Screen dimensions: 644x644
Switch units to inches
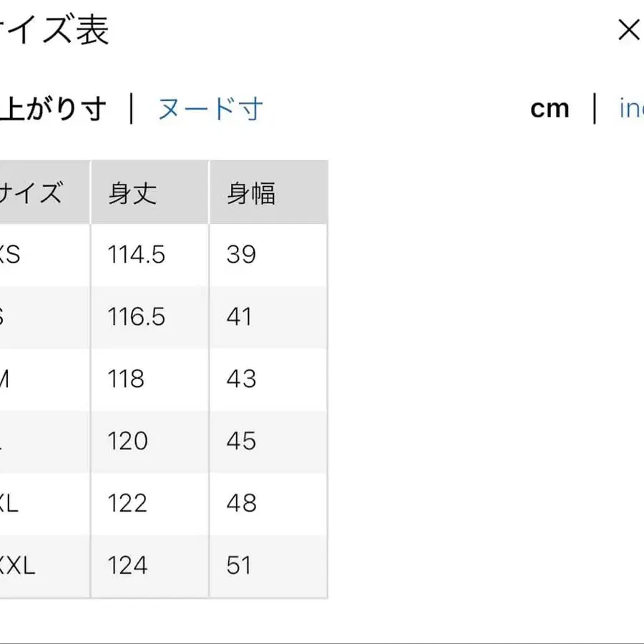(633, 109)
